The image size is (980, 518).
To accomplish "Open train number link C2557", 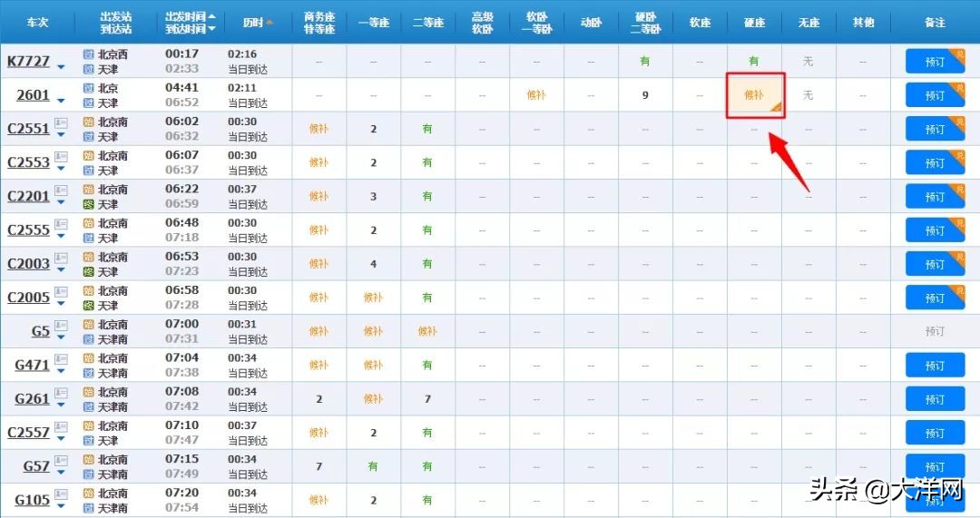I will (x=28, y=433).
